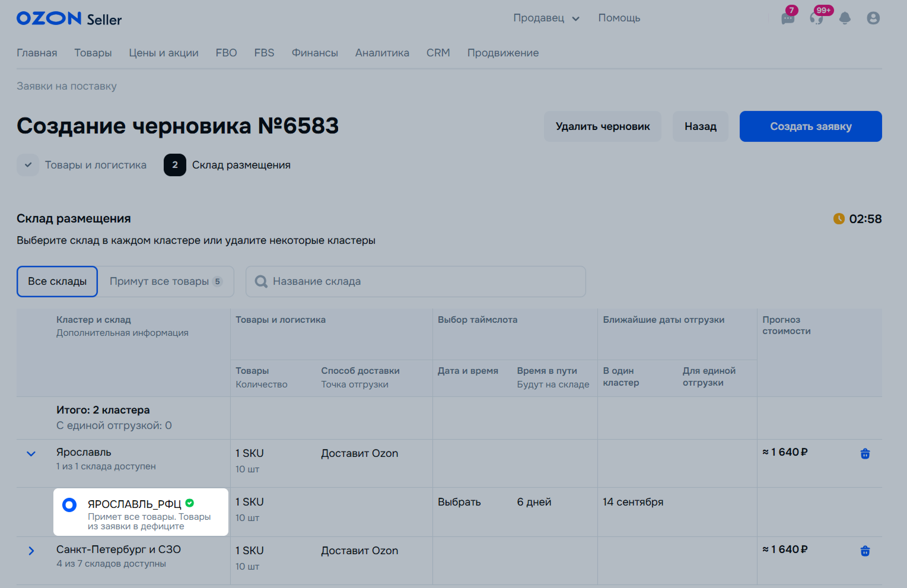
Task: Click the 14 сентября shipment date cell
Action: point(633,502)
